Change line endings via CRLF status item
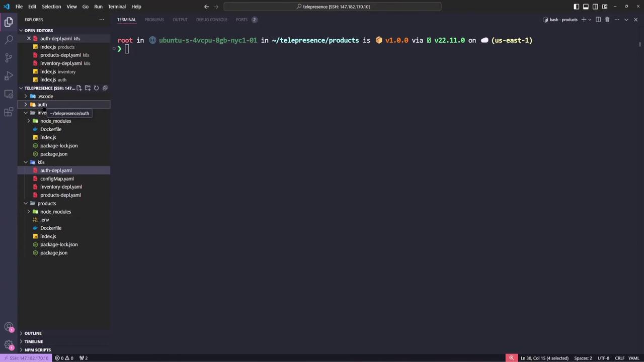This screenshot has width=644, height=362. coord(619,358)
